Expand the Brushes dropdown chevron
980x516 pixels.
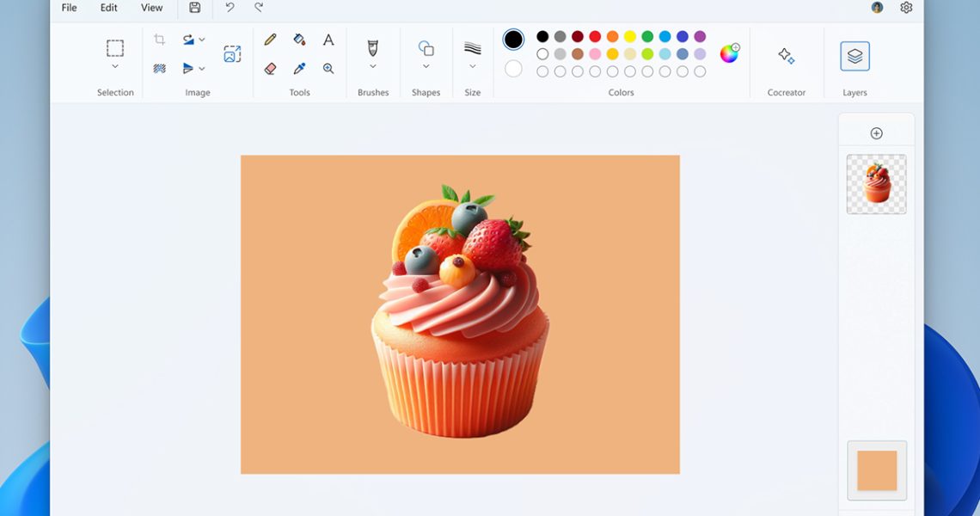click(x=373, y=66)
